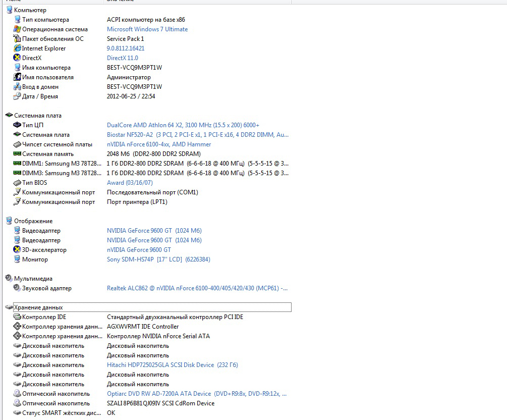Click the value "Service Pack 1"
This screenshot has width=507, height=420.
pos(126,39)
